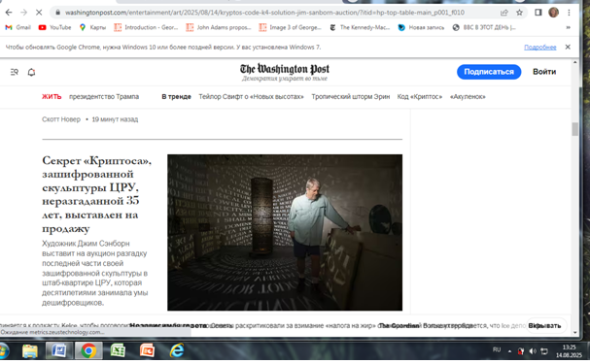Bookmark this page with the star icon
Image resolution: width=590 pixels, height=364 pixels.
(519, 13)
